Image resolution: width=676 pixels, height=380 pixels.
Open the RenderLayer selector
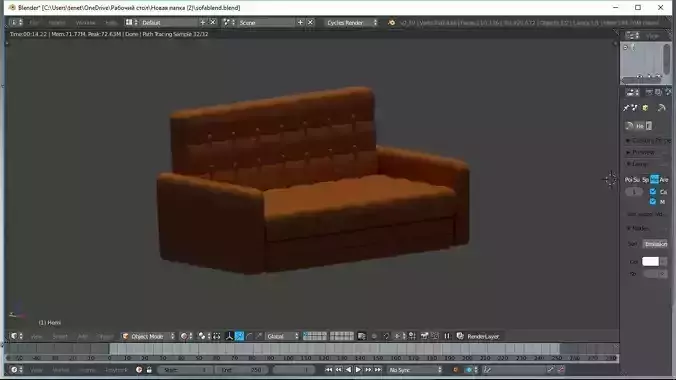click(478, 336)
